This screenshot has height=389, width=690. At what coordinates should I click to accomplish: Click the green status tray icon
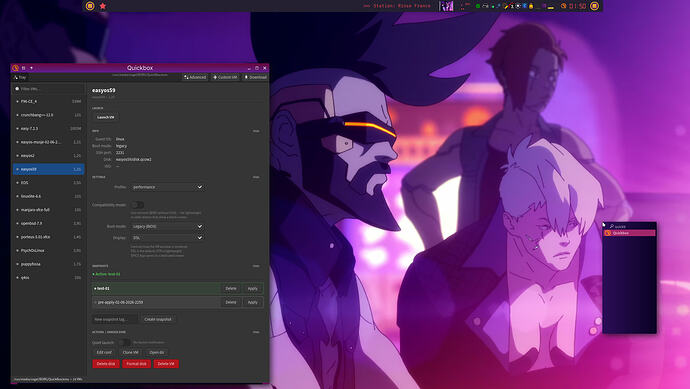(477, 6)
